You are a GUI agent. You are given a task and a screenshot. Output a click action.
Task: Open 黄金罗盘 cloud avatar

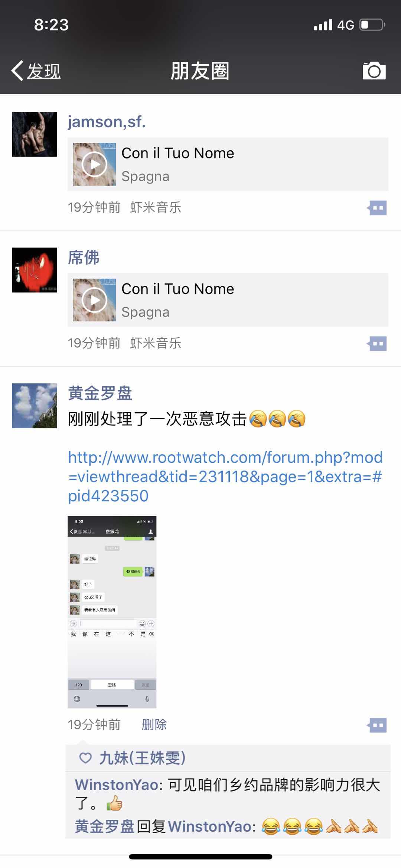click(35, 406)
